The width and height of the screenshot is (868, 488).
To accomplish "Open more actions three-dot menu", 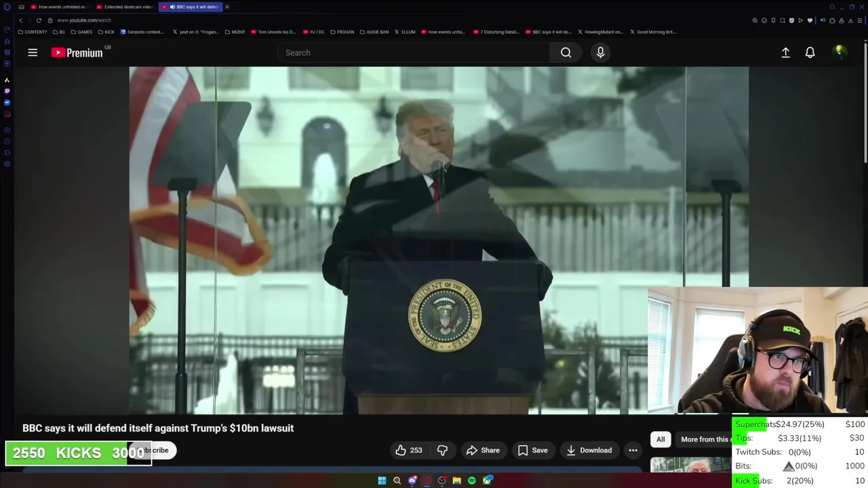I will click(633, 450).
